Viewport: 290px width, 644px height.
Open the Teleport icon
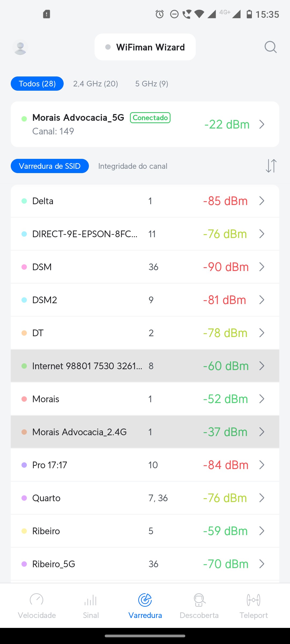253,600
